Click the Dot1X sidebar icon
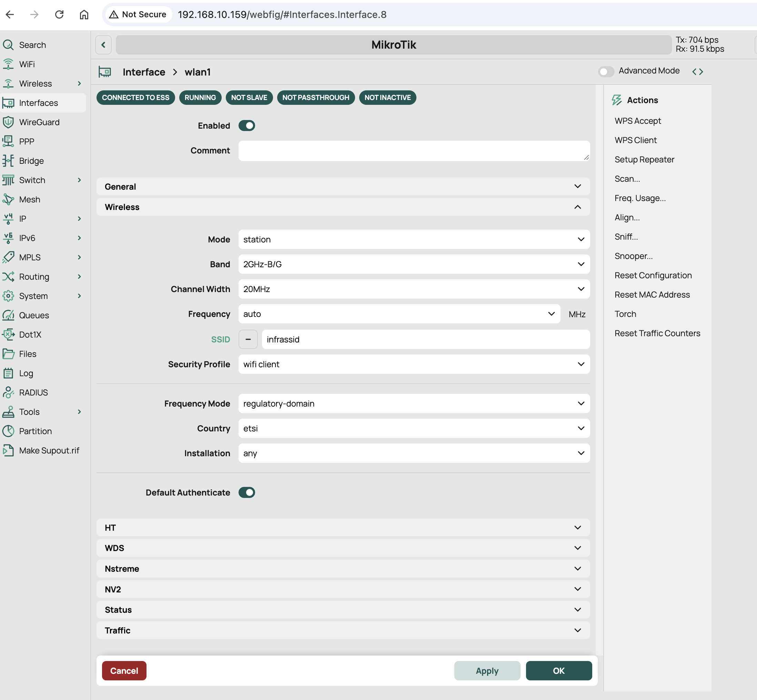Image resolution: width=757 pixels, height=700 pixels. coord(8,334)
